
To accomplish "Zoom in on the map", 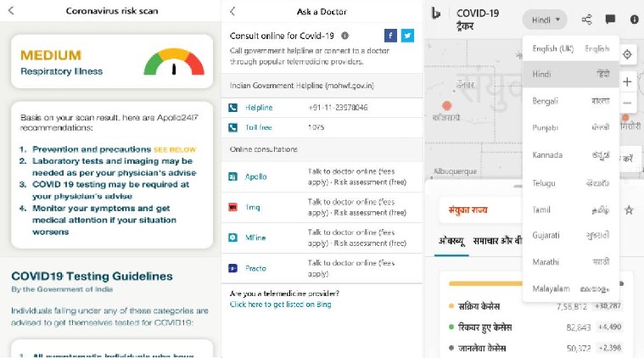I will coord(628,81).
